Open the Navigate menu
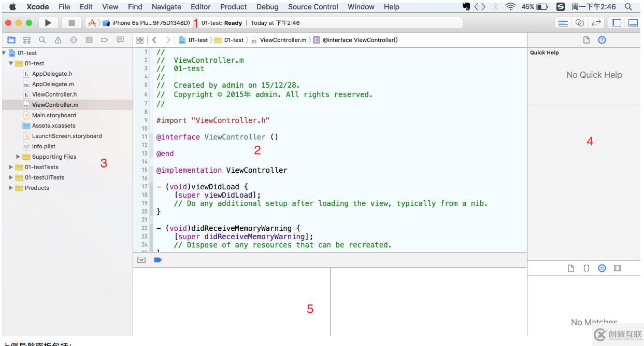This screenshot has width=644, height=346. click(x=166, y=7)
